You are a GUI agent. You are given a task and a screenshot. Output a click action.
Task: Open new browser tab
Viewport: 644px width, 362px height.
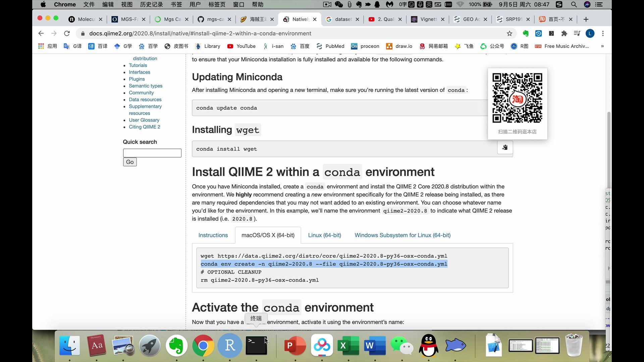pyautogui.click(x=586, y=19)
